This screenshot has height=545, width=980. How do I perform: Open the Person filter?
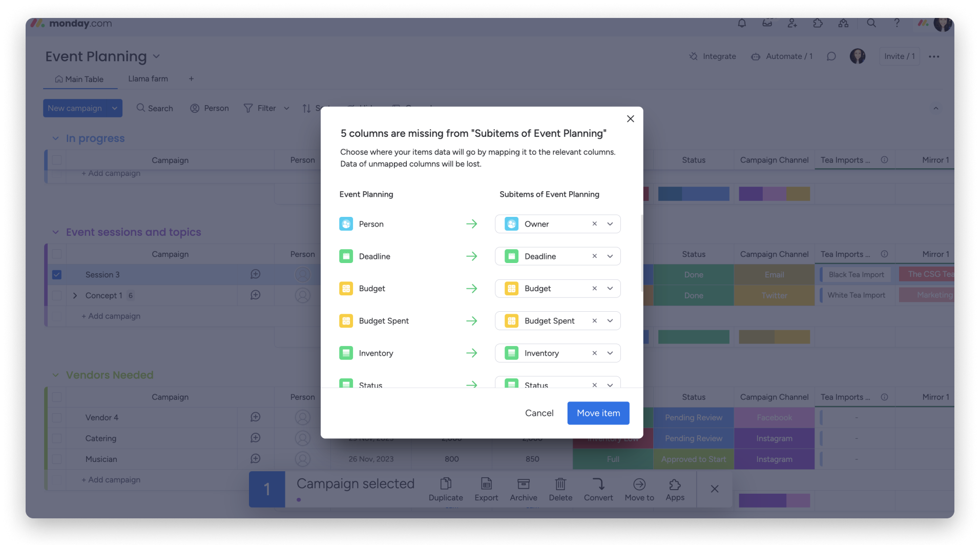pyautogui.click(x=210, y=108)
